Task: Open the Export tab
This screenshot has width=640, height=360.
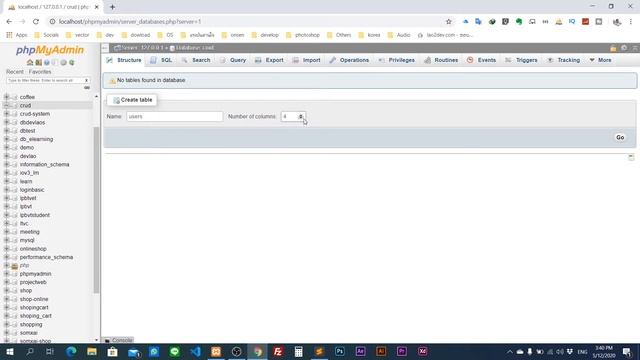Action: tap(269, 60)
